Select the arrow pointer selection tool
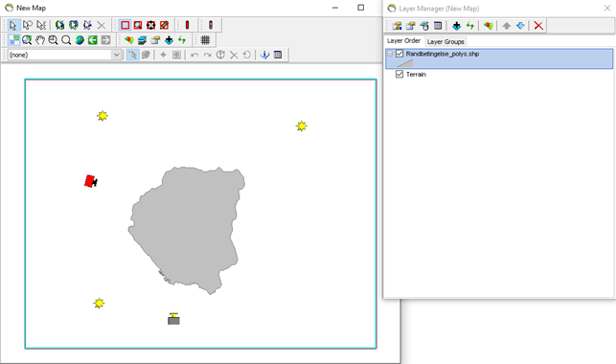The height and width of the screenshot is (364, 616). (x=13, y=25)
